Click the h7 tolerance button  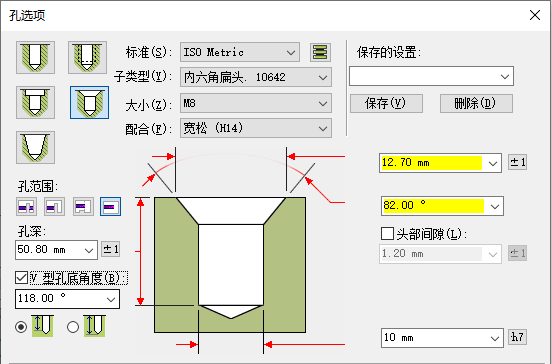(x=518, y=337)
